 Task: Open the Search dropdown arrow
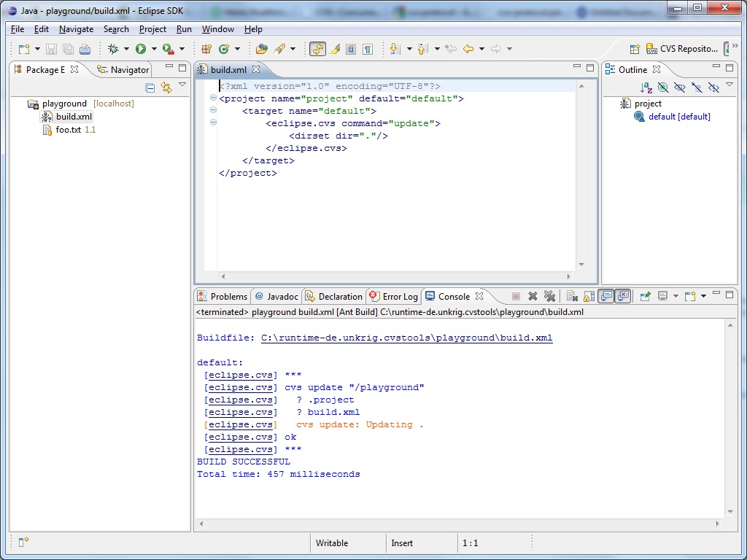tap(293, 49)
